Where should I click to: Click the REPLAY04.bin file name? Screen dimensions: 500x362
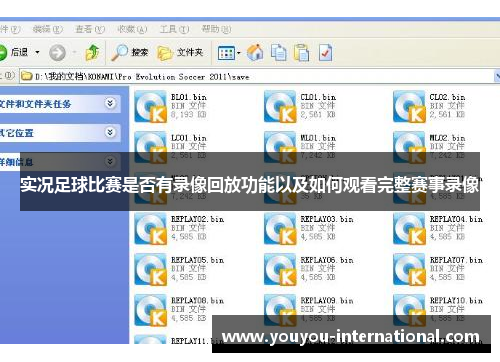click(456, 219)
